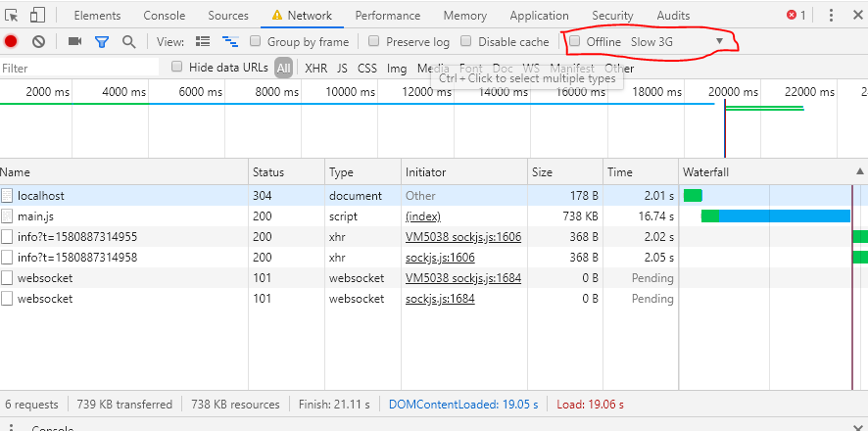This screenshot has height=431, width=868.
Task: Click the 20000 ms overview timeline marker
Action: pos(735,92)
